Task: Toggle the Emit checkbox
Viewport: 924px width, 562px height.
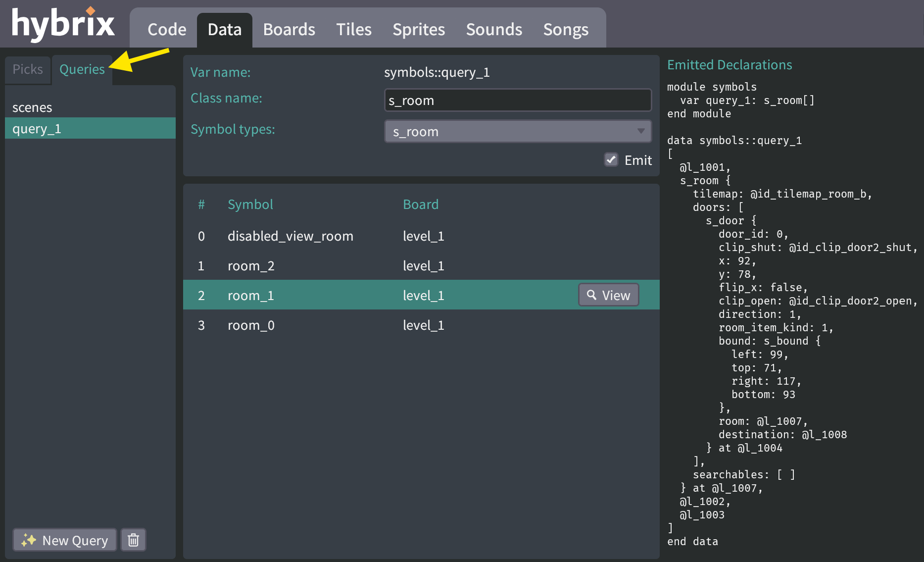Action: 611,160
